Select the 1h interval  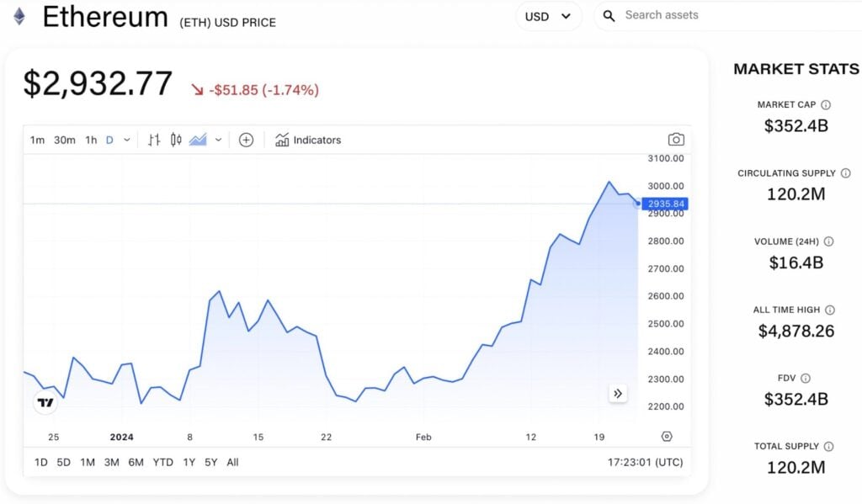(91, 141)
